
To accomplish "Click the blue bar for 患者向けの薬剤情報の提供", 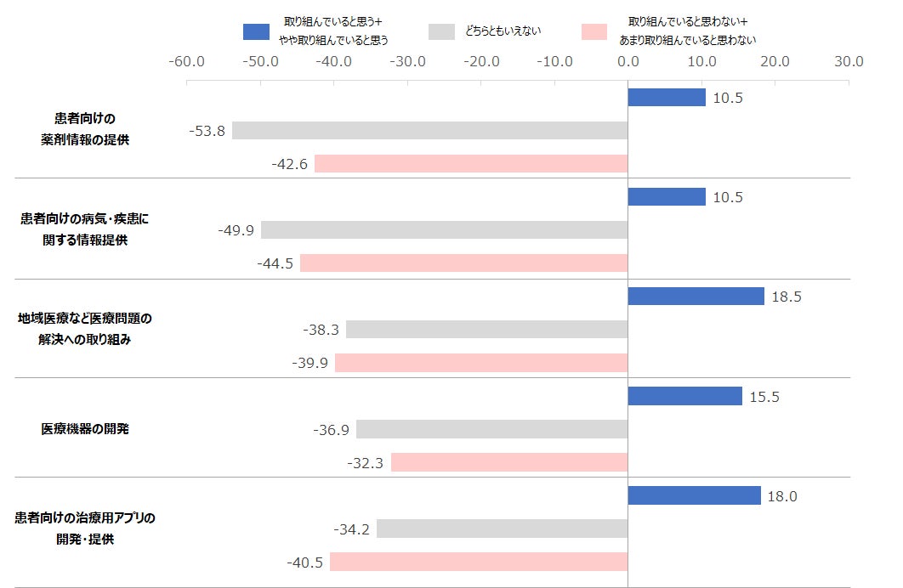I will (667, 98).
